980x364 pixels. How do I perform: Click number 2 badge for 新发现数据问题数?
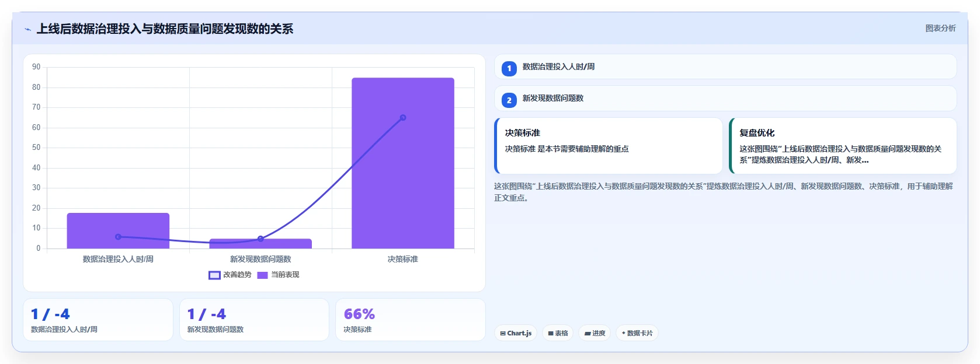509,100
